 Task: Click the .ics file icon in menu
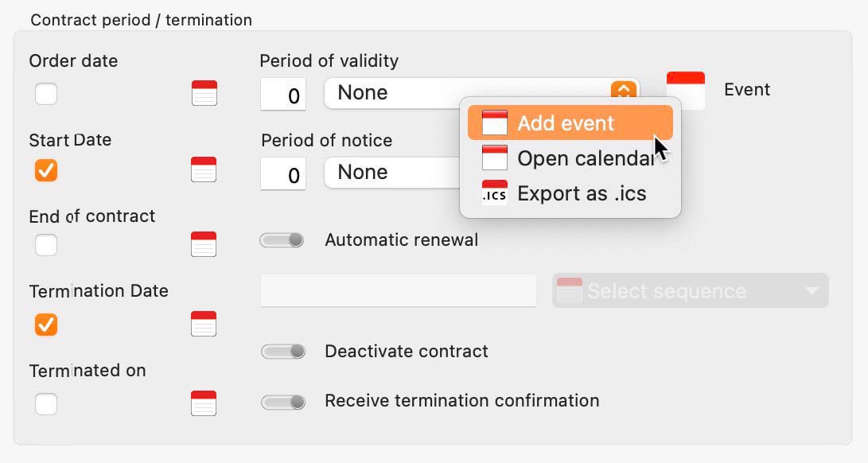pyautogui.click(x=494, y=193)
